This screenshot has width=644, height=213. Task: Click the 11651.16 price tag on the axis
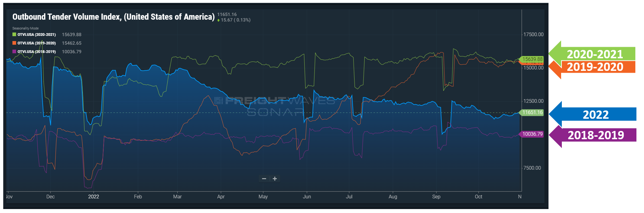(532, 112)
